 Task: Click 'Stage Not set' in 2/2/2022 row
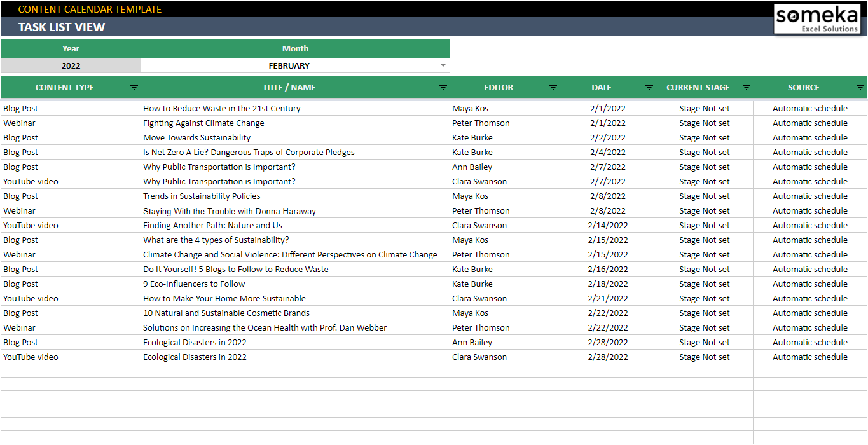(x=704, y=137)
